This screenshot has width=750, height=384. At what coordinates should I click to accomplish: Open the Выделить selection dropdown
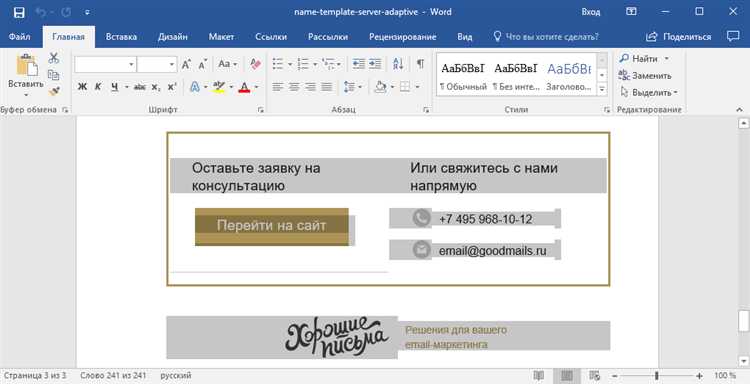[649, 92]
